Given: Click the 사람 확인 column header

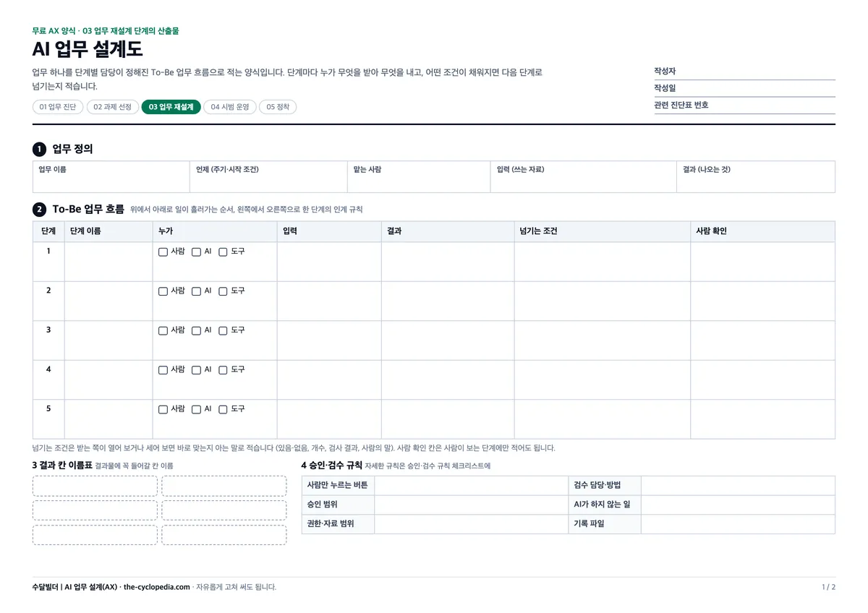Looking at the screenshot, I should point(762,231).
